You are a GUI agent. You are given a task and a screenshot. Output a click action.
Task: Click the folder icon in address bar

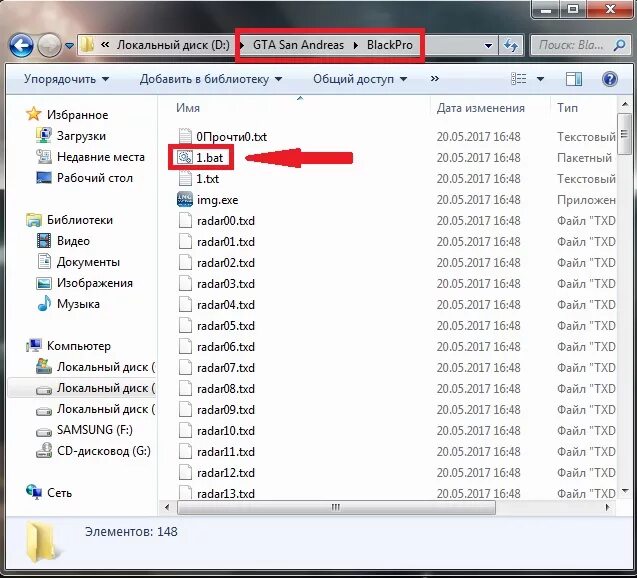(x=87, y=45)
